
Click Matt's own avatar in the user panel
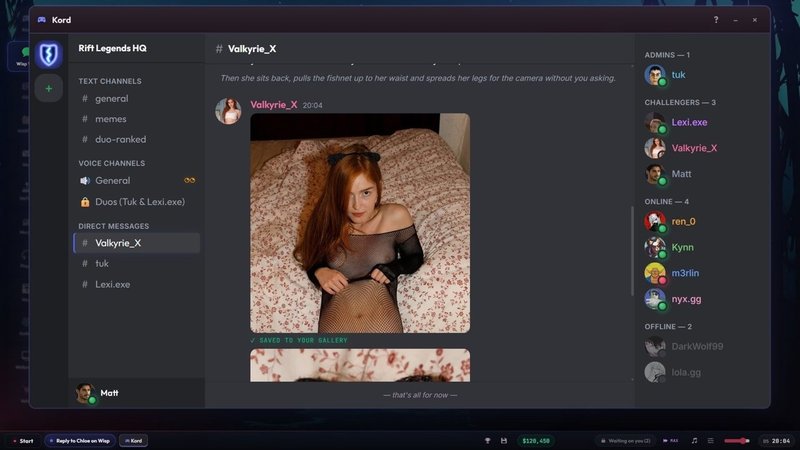[x=85, y=393]
